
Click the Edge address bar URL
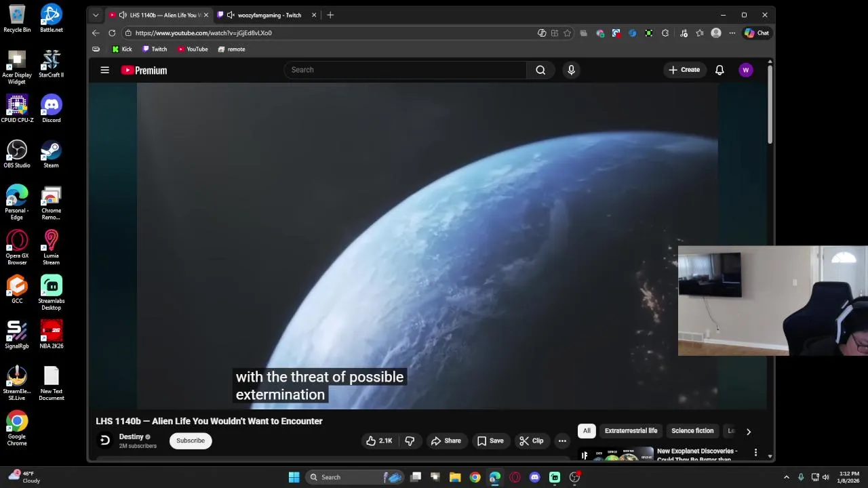pyautogui.click(x=203, y=33)
